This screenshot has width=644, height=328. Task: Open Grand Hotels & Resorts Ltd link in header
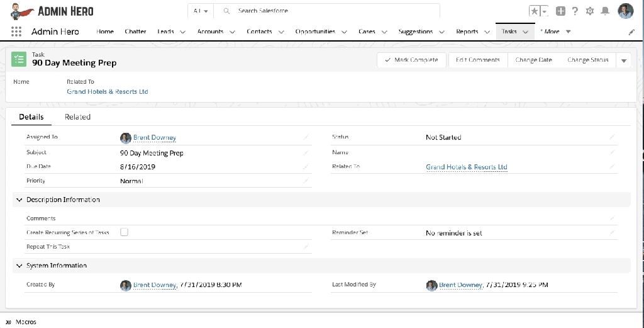(108, 91)
